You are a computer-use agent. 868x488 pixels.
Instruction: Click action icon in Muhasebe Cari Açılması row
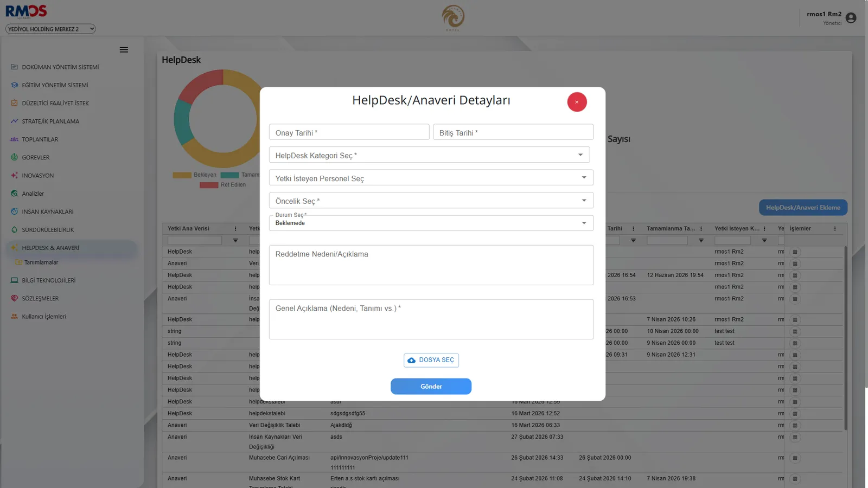click(x=795, y=458)
